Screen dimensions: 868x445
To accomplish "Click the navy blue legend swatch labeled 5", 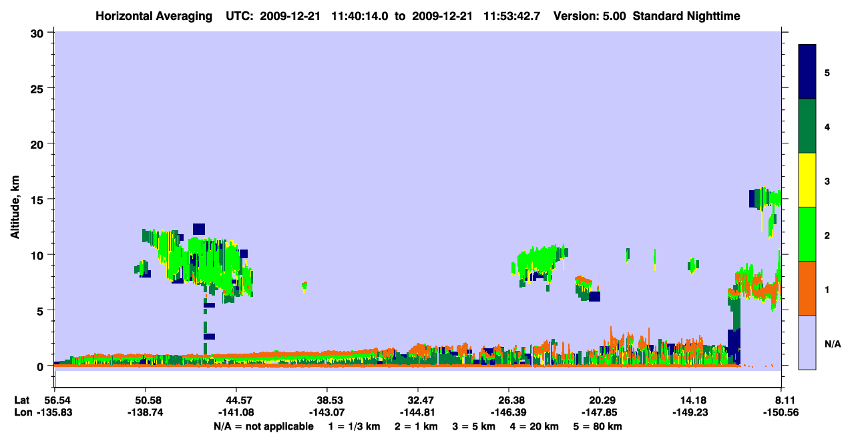I will point(807,72).
